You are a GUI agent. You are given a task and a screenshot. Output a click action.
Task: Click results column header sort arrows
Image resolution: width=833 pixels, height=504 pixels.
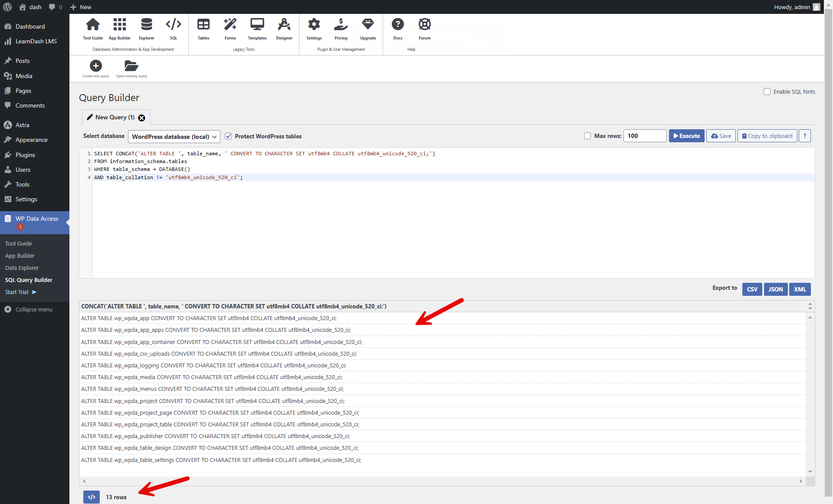[810, 306]
